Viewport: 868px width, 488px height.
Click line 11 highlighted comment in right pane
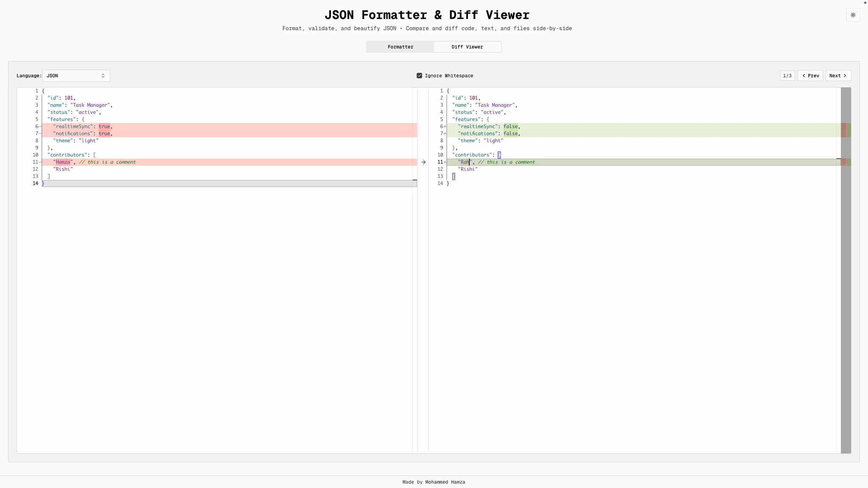tap(506, 162)
